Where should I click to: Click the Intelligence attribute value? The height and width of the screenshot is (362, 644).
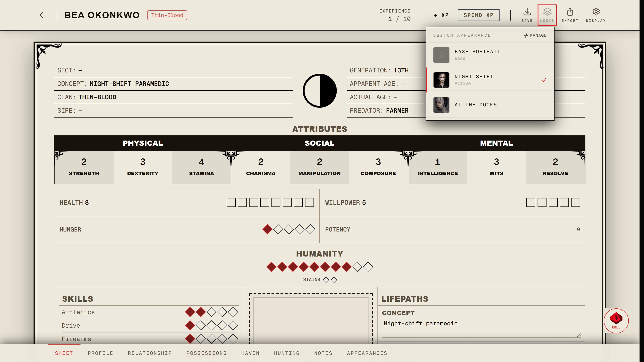point(438,162)
